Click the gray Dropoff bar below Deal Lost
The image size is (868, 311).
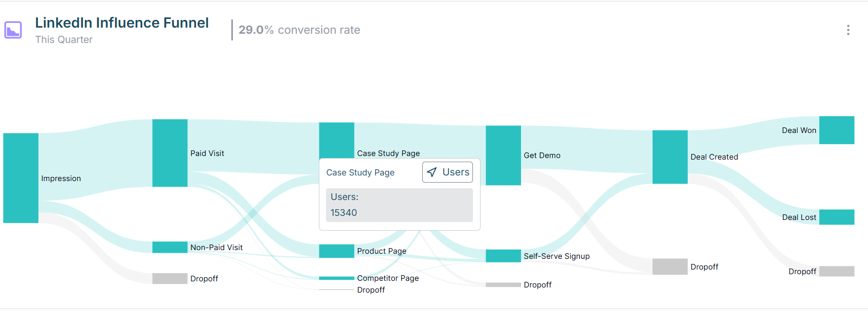pos(837,271)
